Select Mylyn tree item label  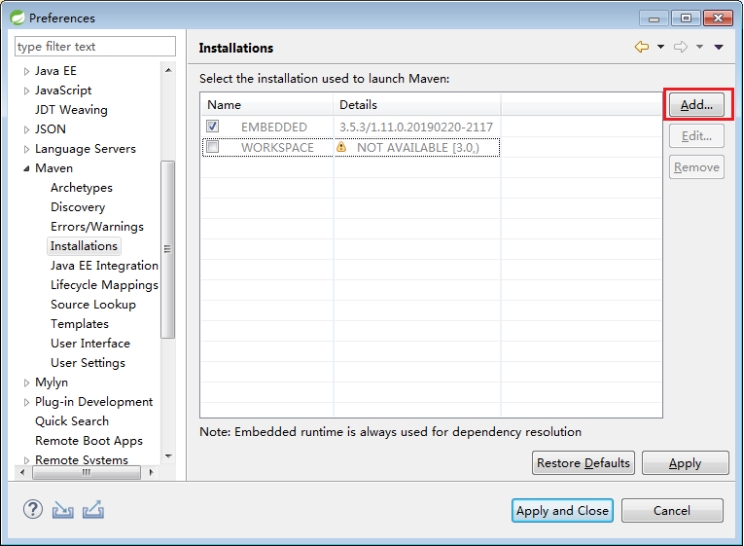pos(51,382)
